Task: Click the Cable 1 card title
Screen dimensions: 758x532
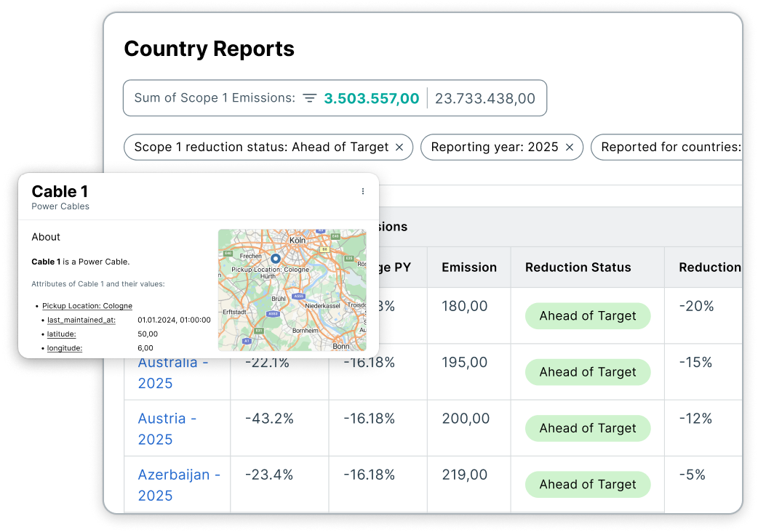Action: [60, 191]
